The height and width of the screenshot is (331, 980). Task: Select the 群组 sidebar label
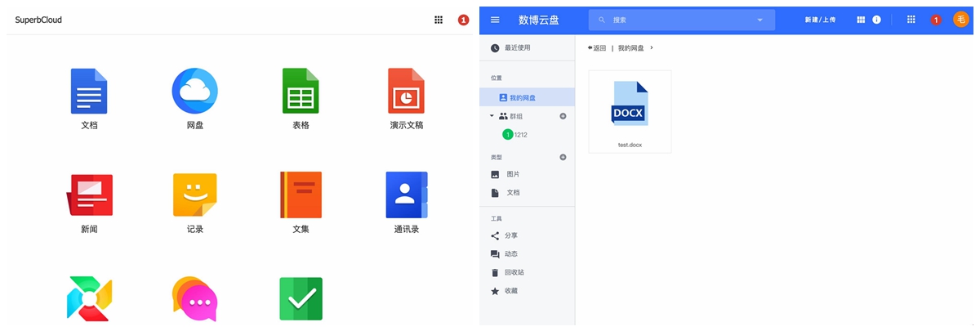[517, 116]
